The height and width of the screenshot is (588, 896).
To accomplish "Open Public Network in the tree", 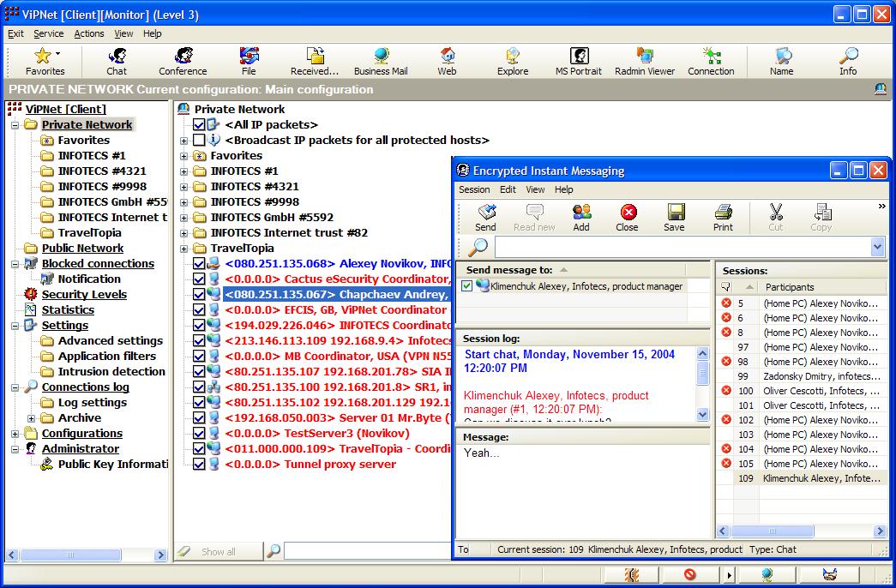I will (83, 248).
